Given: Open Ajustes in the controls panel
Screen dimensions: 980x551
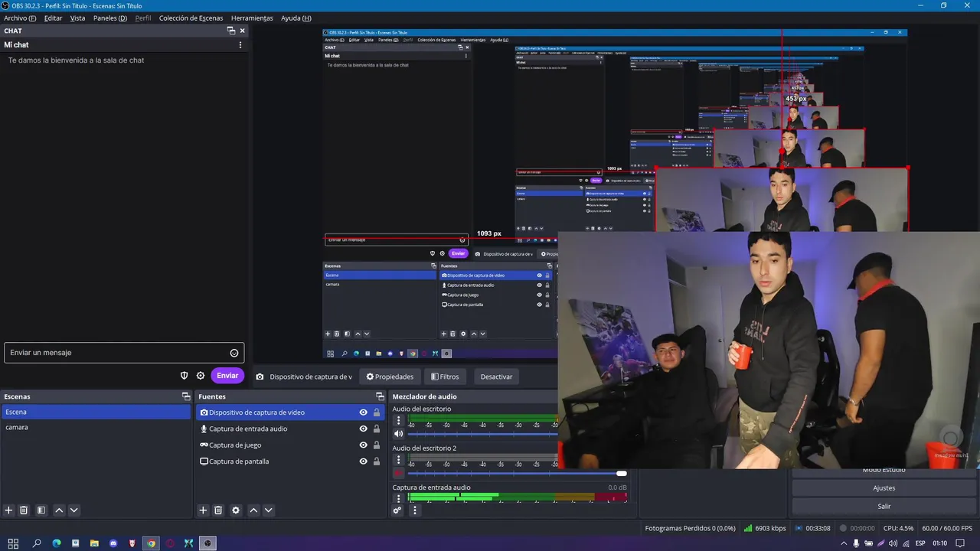Looking at the screenshot, I should (884, 488).
